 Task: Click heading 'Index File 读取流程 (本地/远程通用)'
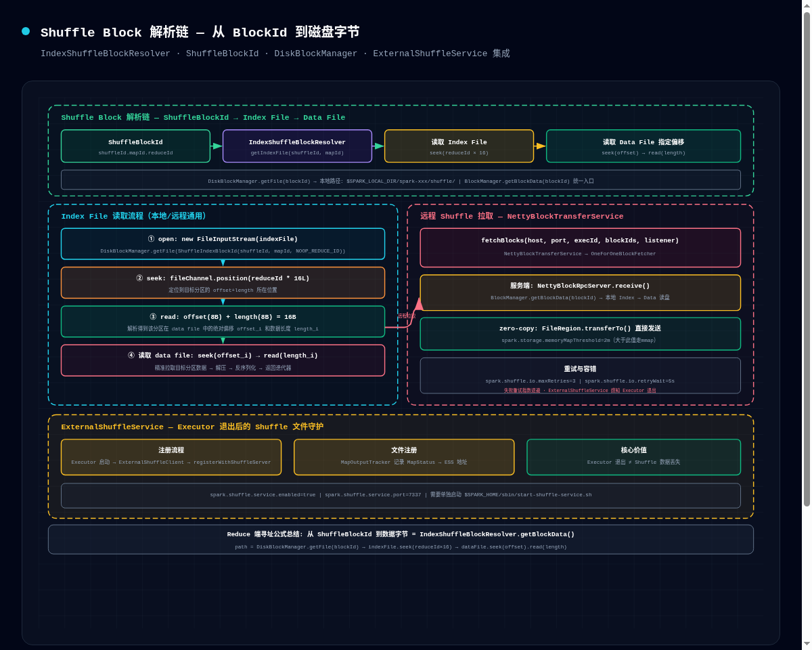point(134,216)
